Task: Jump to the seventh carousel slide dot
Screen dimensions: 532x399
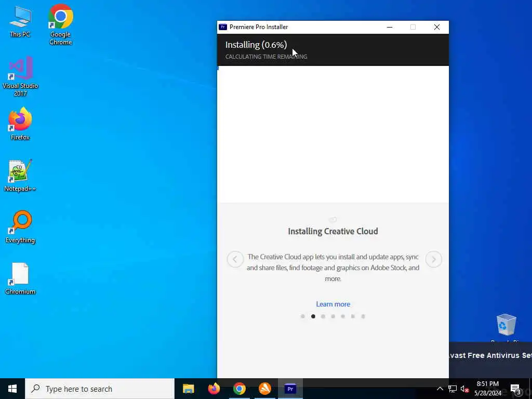Action: click(x=363, y=316)
